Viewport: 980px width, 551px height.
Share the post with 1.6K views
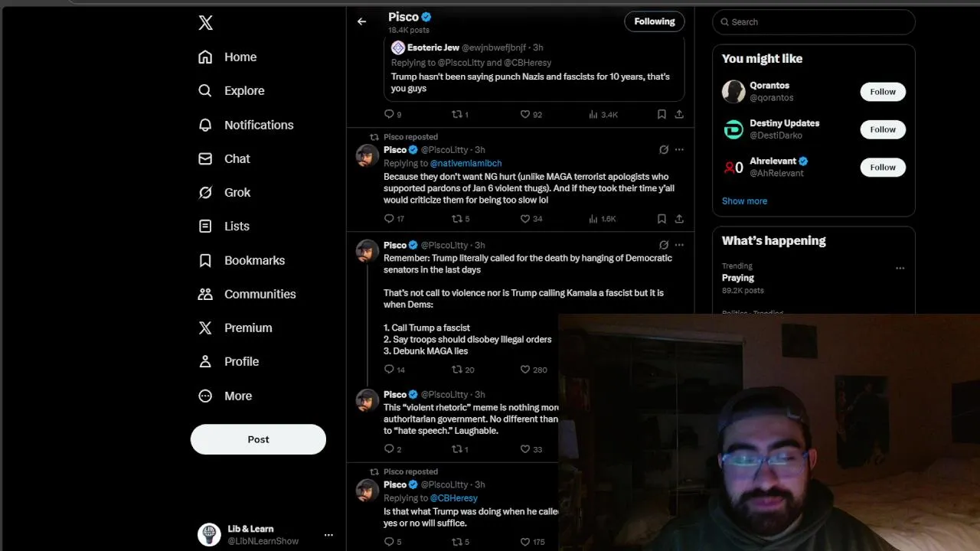(x=679, y=219)
